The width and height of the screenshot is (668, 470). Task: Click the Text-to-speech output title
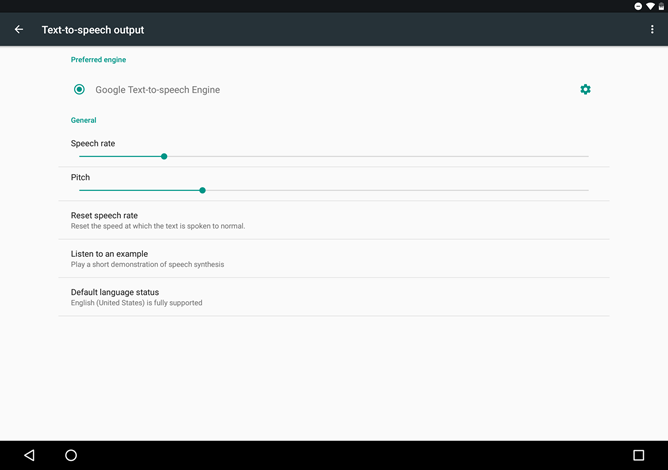coord(93,30)
